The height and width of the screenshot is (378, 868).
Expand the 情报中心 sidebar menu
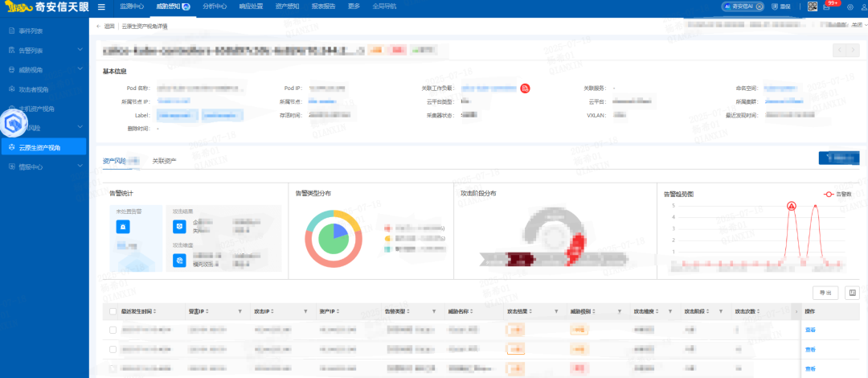click(x=80, y=166)
